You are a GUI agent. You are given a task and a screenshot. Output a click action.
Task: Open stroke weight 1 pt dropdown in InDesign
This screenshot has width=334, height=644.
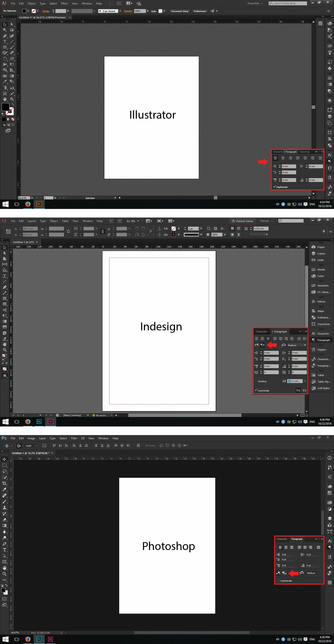click(201, 228)
